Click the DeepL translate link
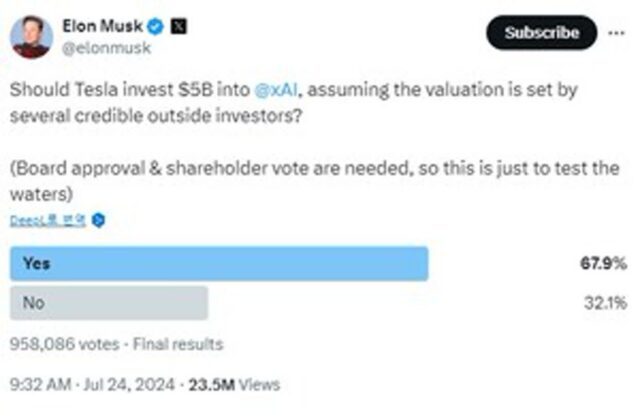The width and height of the screenshot is (640, 412). (47, 220)
